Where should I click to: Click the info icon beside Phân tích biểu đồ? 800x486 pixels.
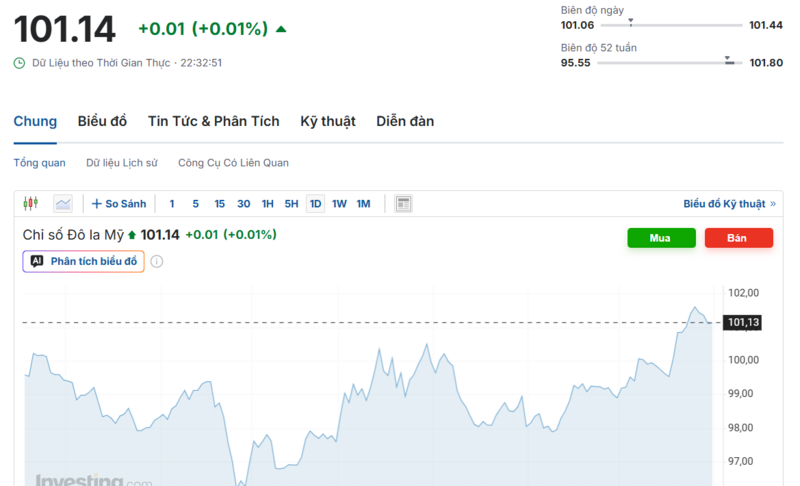point(157,262)
